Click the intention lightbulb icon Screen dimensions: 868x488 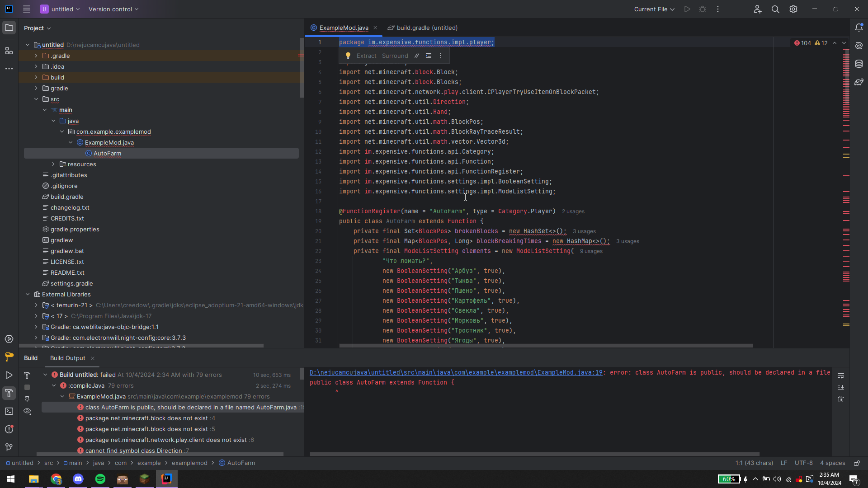[x=348, y=56]
